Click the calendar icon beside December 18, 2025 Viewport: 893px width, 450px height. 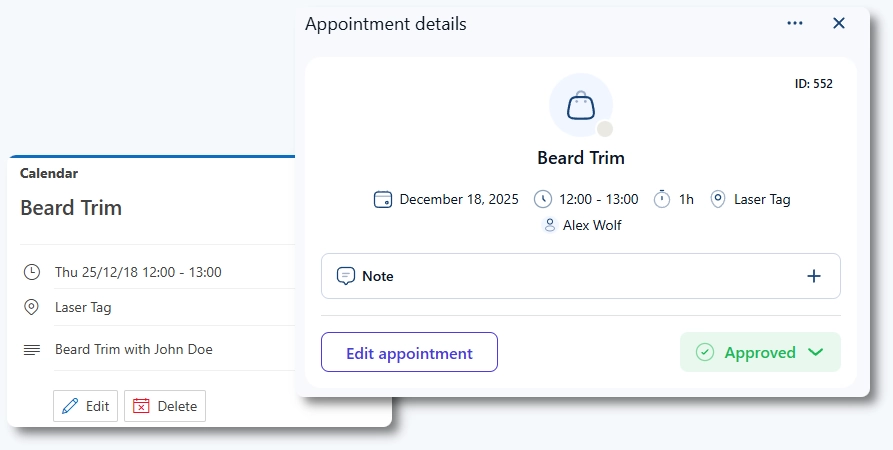(x=382, y=199)
